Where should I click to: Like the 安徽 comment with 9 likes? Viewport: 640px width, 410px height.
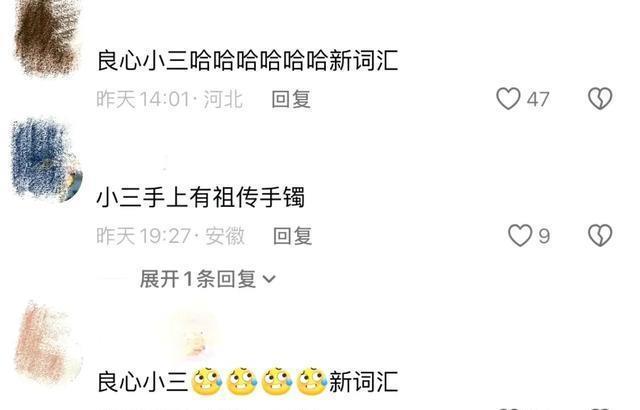(520, 235)
